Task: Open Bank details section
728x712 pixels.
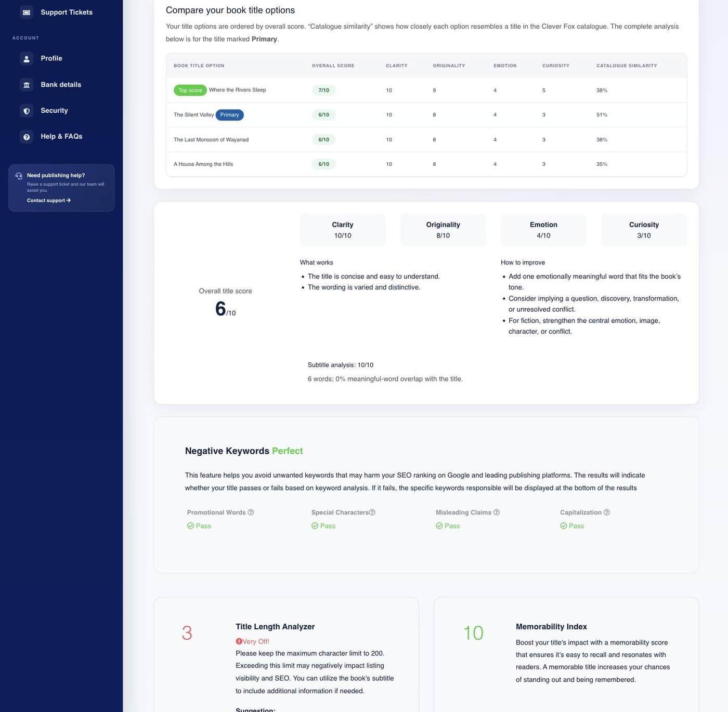Action: click(61, 85)
